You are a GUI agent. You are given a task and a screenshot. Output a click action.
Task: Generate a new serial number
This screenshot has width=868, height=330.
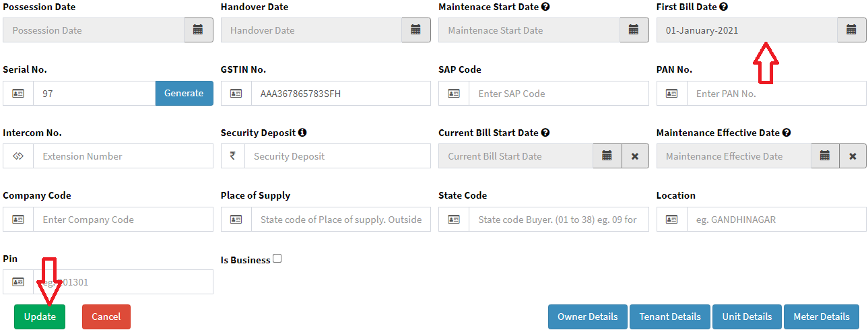(x=184, y=94)
